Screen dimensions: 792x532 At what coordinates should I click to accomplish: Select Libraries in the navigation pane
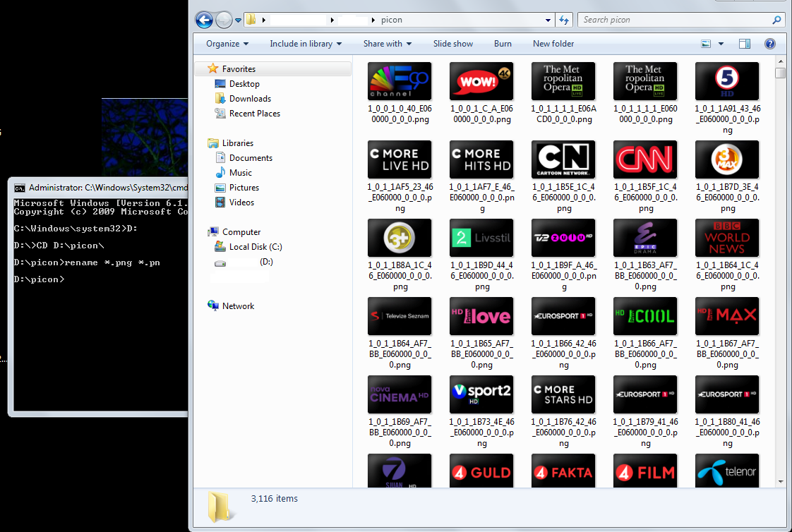[x=237, y=143]
